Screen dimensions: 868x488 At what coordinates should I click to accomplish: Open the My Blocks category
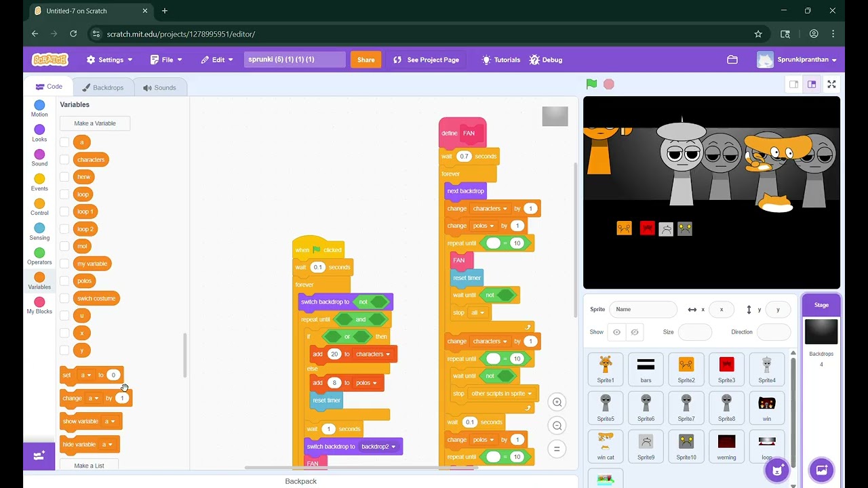(39, 306)
